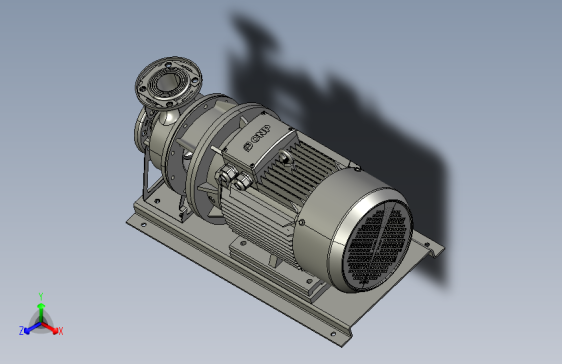Select the CNP logo on the terminal box

257,137
